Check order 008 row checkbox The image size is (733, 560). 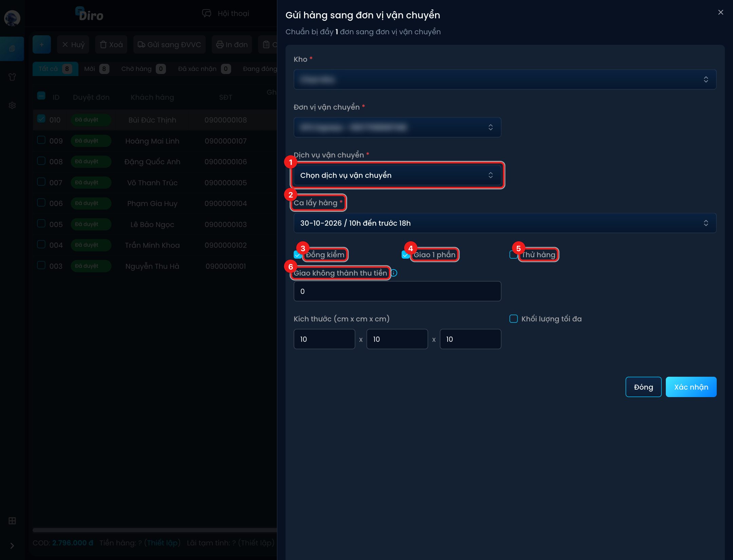tap(41, 161)
